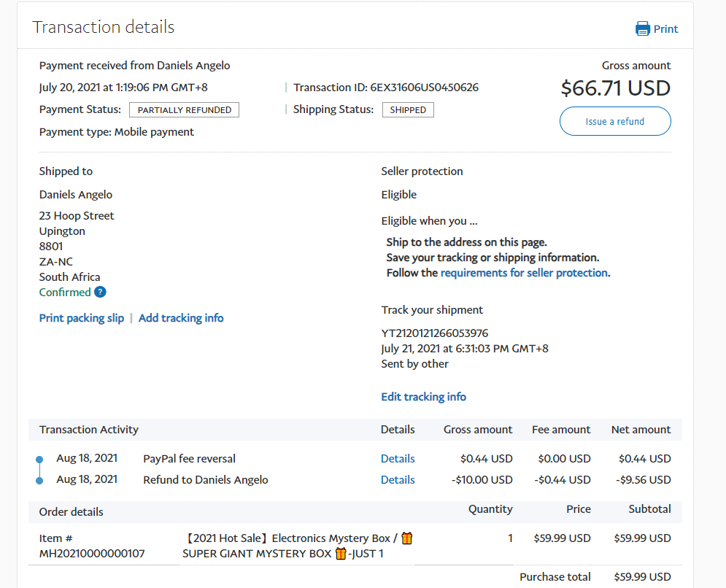This screenshot has height=588, width=726.
Task: Click Add tracking info
Action: point(181,318)
